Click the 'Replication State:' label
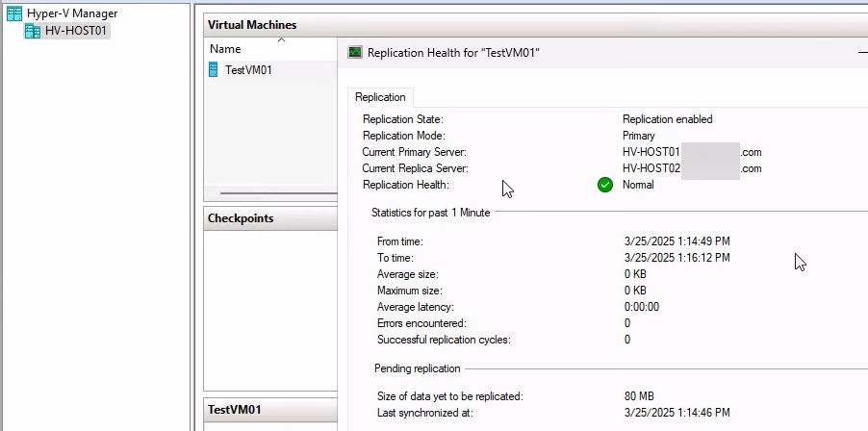Screen dimensions: 868x431 point(403,119)
